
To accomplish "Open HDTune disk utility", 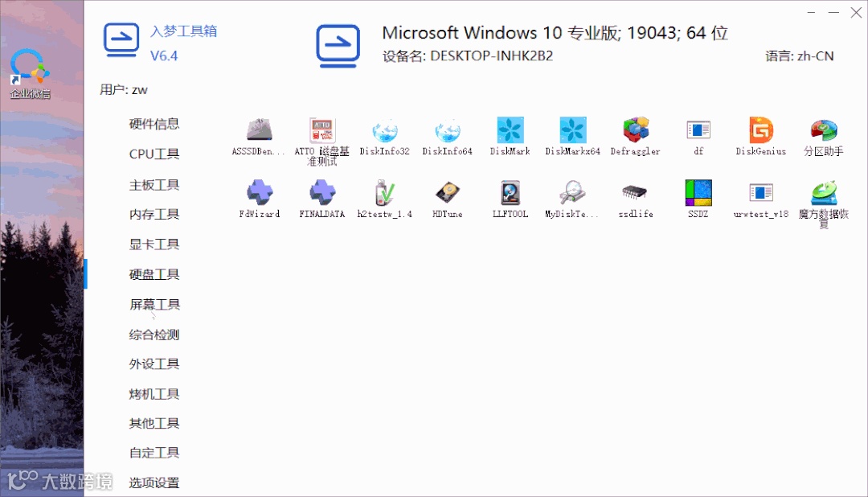I will click(x=448, y=199).
